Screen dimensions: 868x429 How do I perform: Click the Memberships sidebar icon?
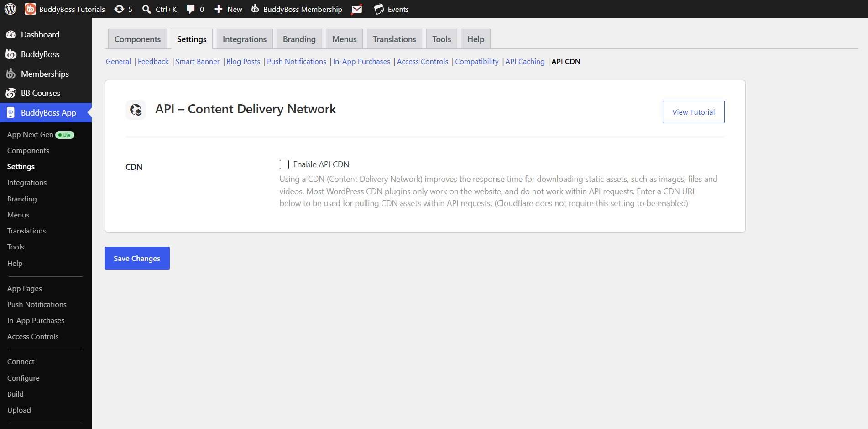pyautogui.click(x=10, y=74)
